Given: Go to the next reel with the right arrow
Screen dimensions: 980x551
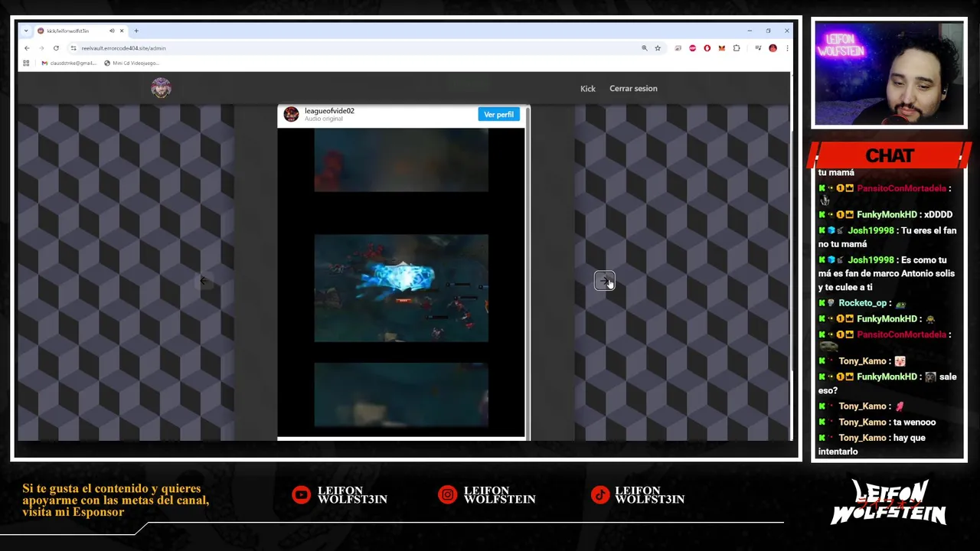Looking at the screenshot, I should pyautogui.click(x=604, y=281).
